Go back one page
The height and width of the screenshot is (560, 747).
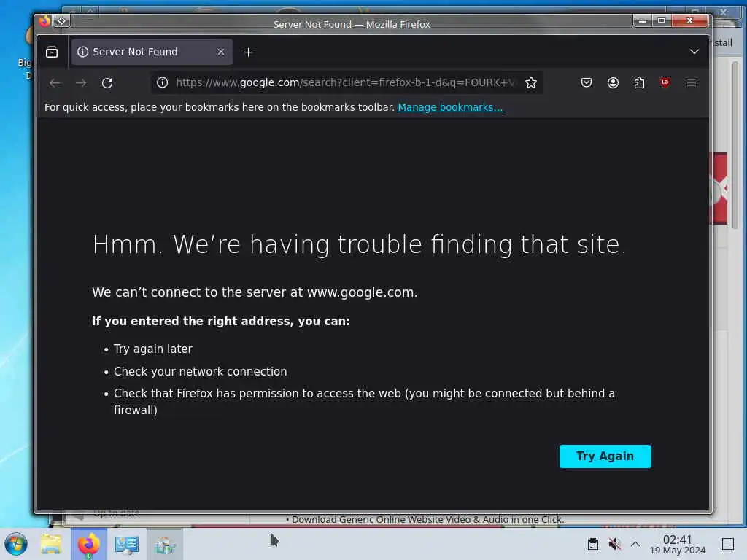(55, 83)
